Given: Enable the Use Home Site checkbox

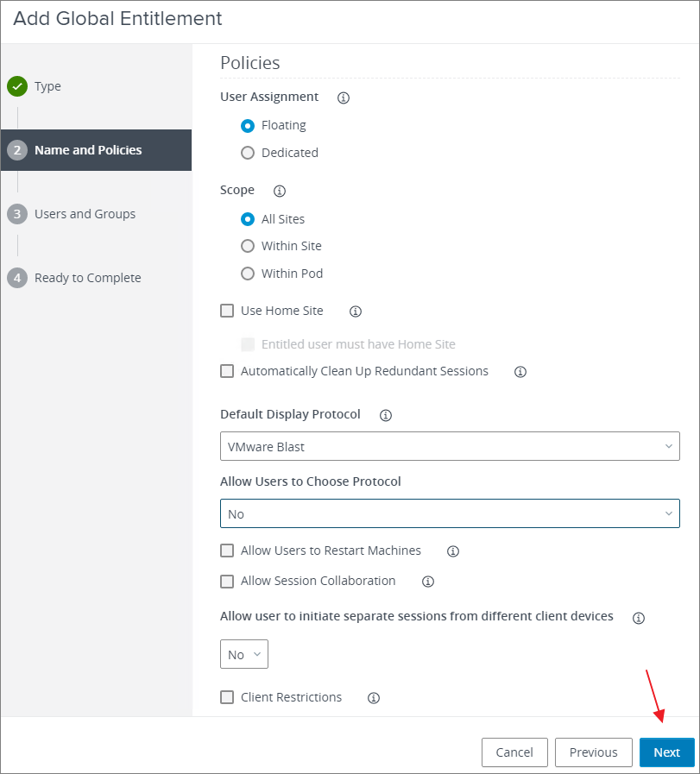Looking at the screenshot, I should 227,311.
